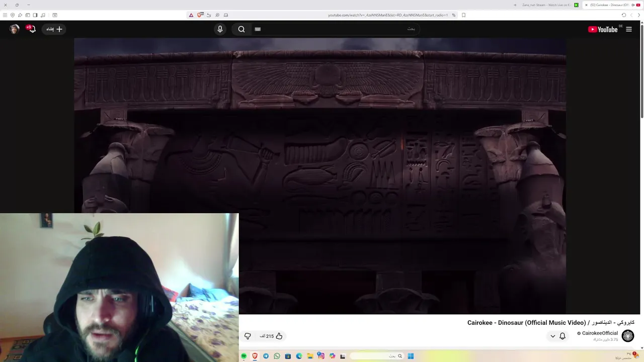The image size is (644, 362).
Task: Open Spotify from the taskbar
Action: 244,356
